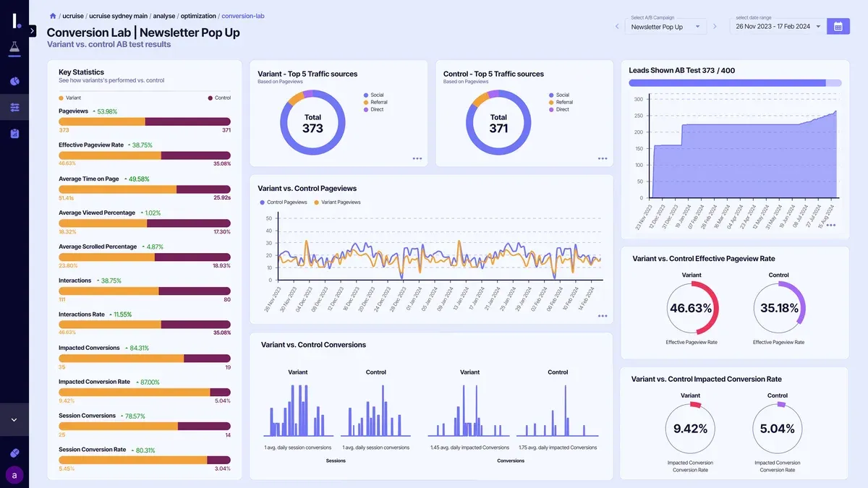Click the Impacted Conversion Rate comparison bar

[145, 393]
